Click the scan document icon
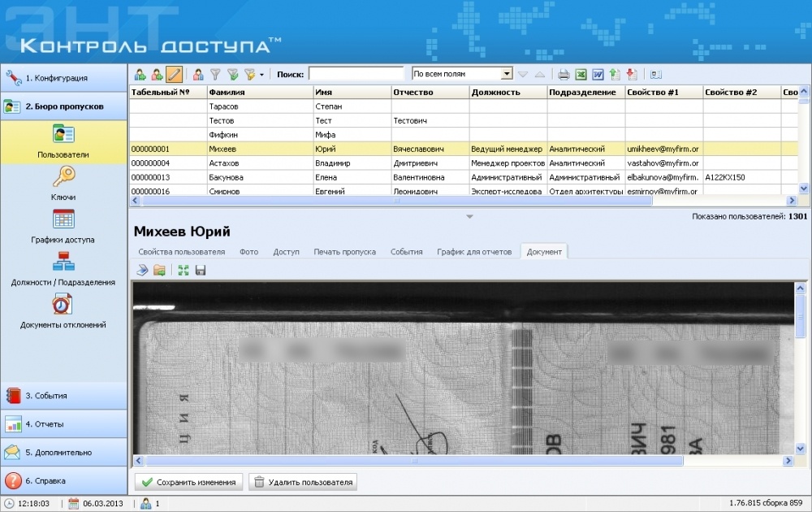 (x=142, y=270)
